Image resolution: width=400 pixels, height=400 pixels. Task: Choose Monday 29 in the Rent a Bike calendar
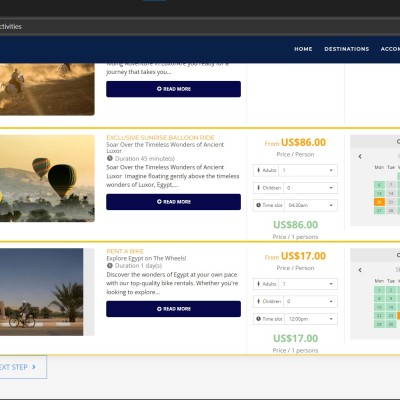(379, 324)
